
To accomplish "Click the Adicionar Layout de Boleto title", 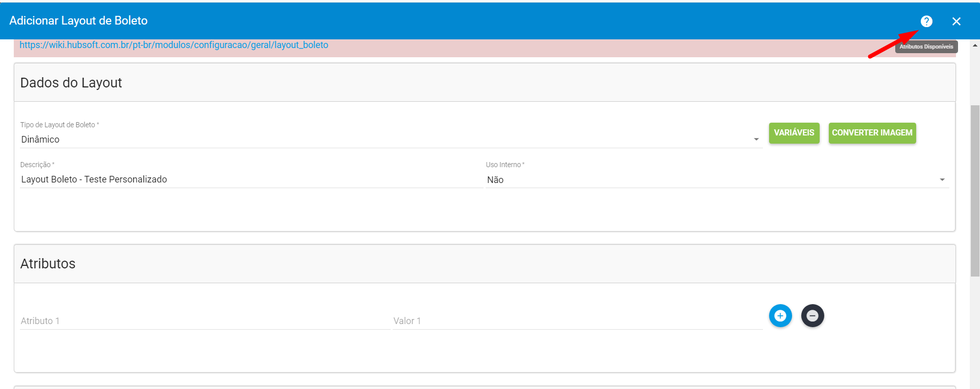I will pyautogui.click(x=79, y=21).
